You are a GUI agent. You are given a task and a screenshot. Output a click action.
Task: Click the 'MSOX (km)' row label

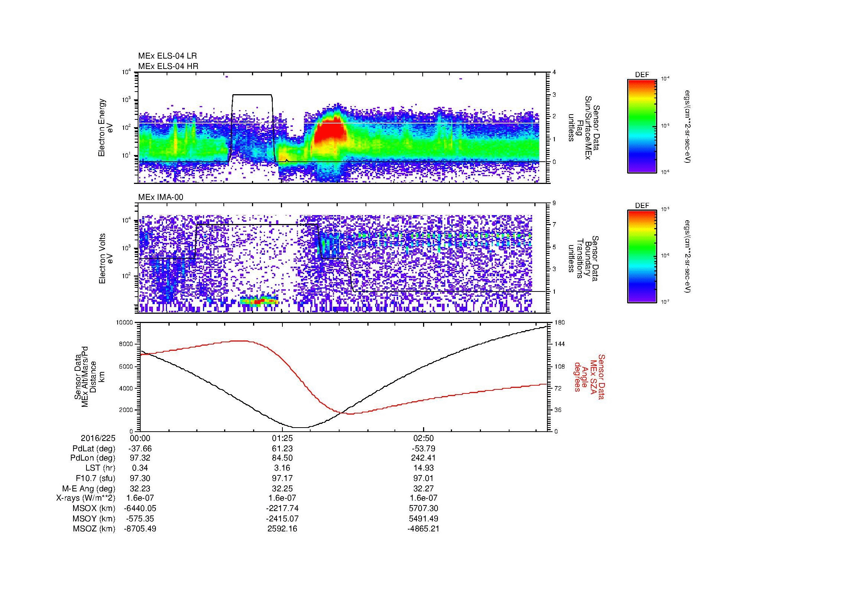tap(94, 508)
